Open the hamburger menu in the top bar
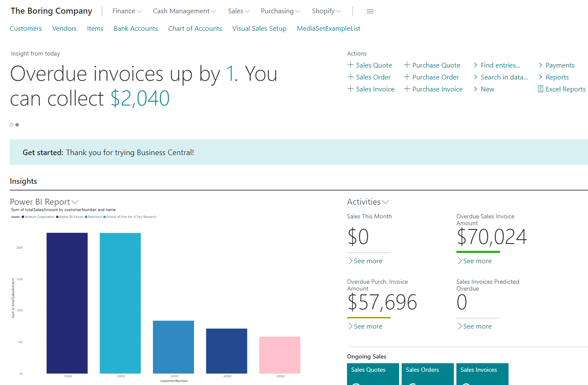 (x=370, y=11)
